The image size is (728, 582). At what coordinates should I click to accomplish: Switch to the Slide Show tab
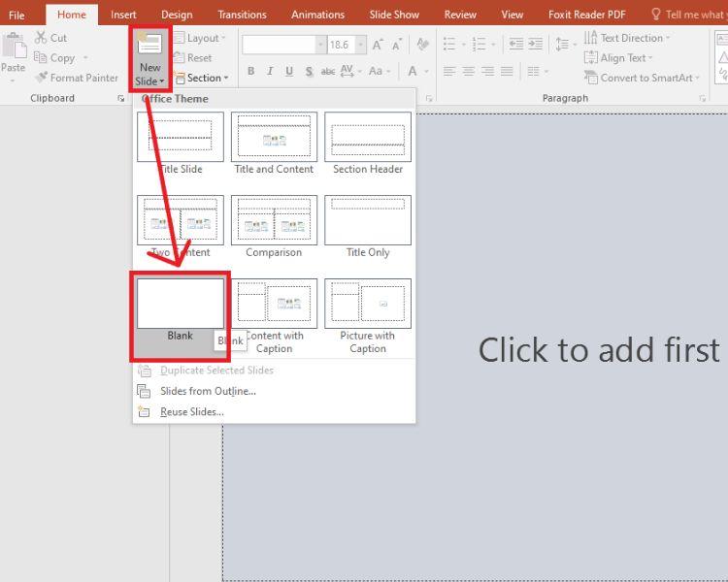pos(394,15)
